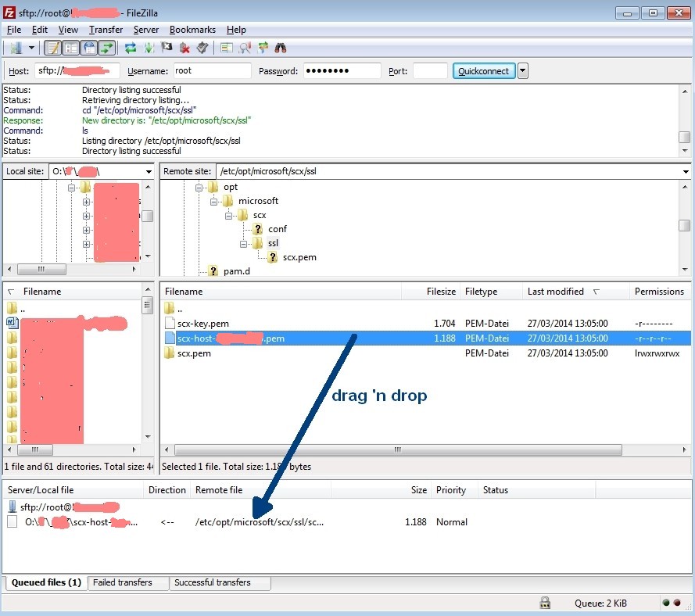The image size is (695, 616).
Task: Click the scx-key.pem file icon
Action: click(170, 323)
